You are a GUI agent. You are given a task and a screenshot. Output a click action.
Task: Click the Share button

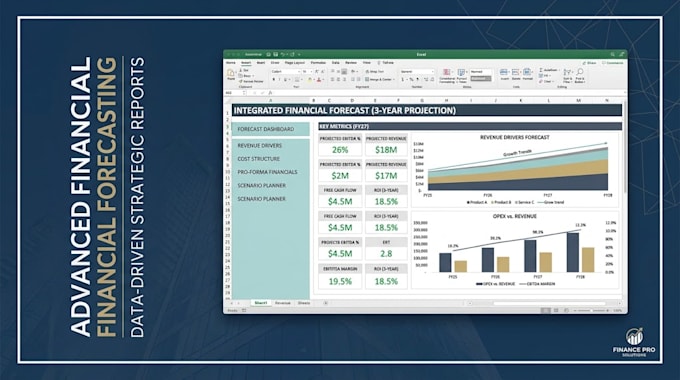(x=590, y=63)
